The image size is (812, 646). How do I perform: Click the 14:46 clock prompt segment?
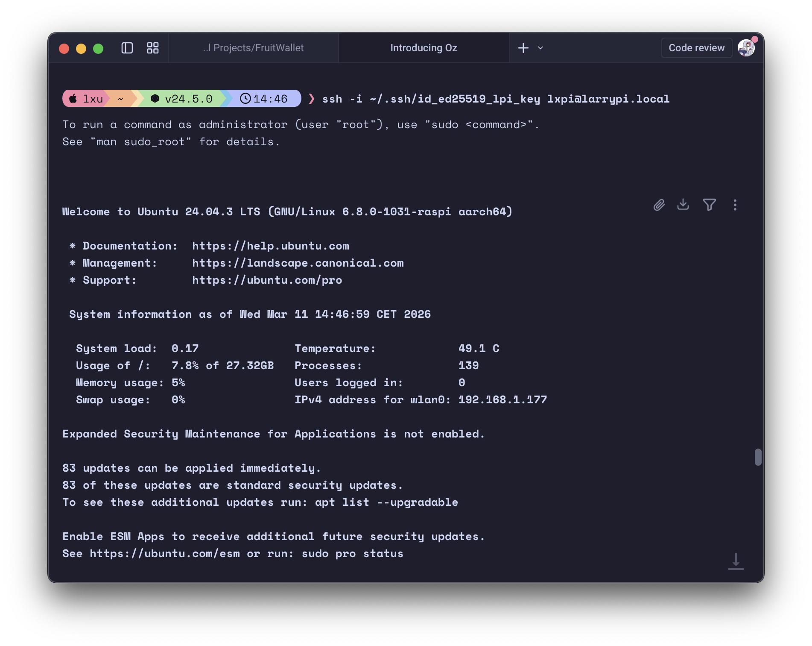click(264, 99)
